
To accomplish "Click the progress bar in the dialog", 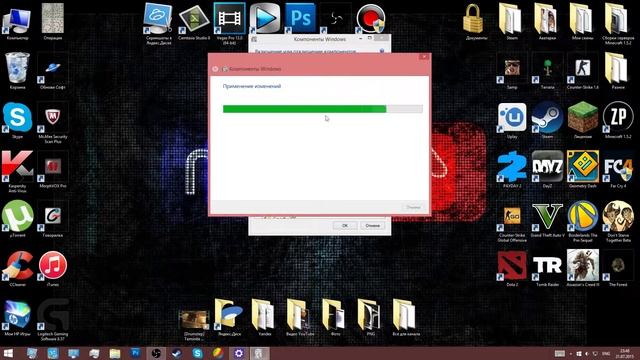I will click(322, 109).
